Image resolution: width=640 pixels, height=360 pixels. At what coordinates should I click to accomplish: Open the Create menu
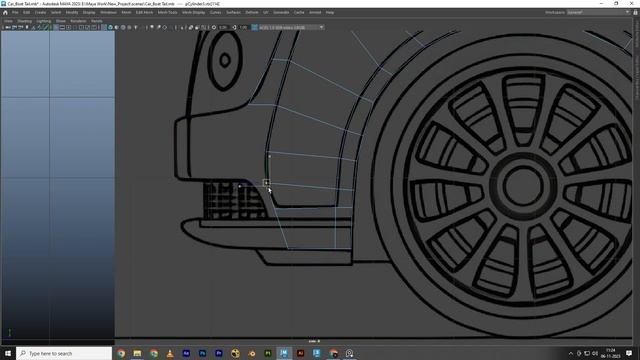coord(40,13)
